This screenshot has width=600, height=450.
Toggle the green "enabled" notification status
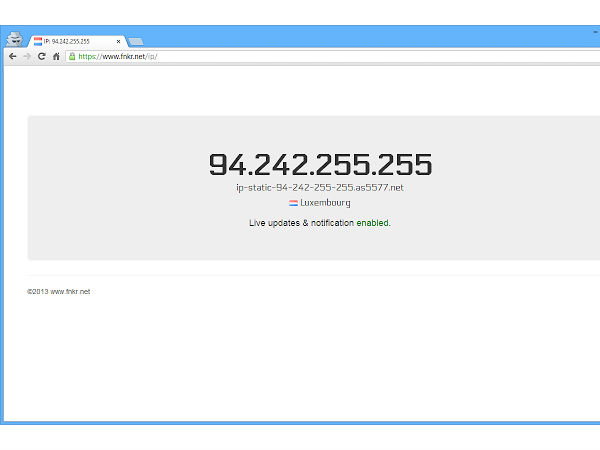(373, 223)
